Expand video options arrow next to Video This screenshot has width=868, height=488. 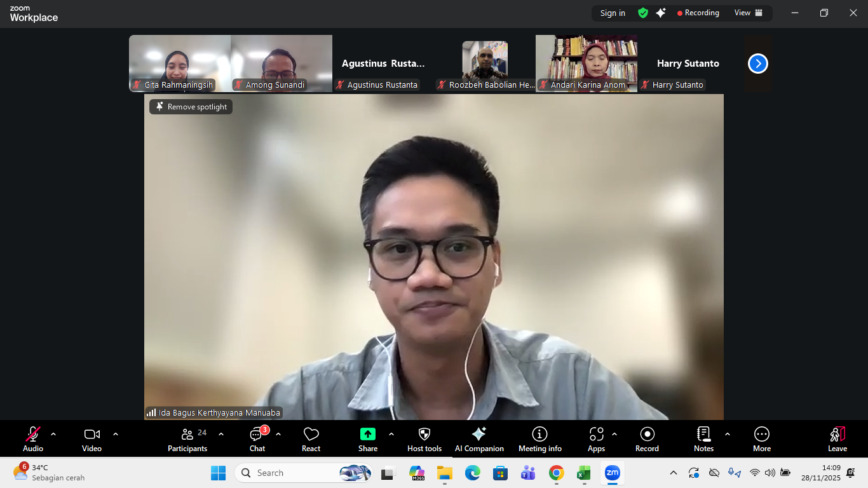116,434
